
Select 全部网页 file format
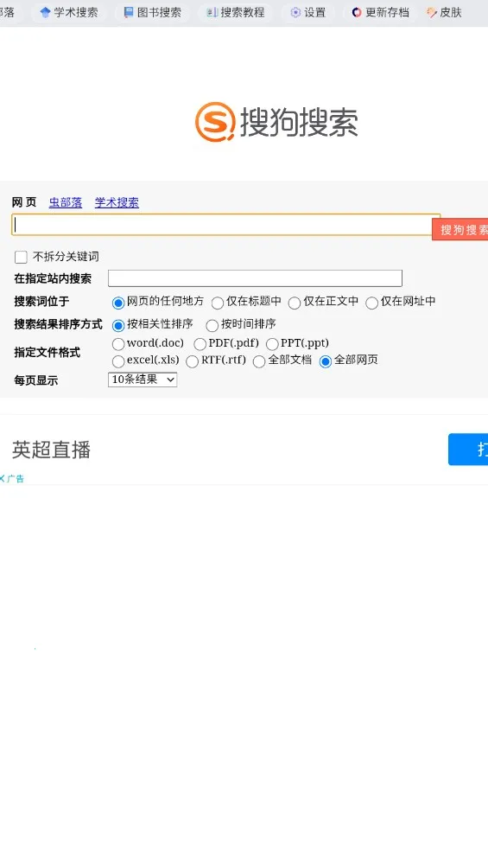coord(326,361)
